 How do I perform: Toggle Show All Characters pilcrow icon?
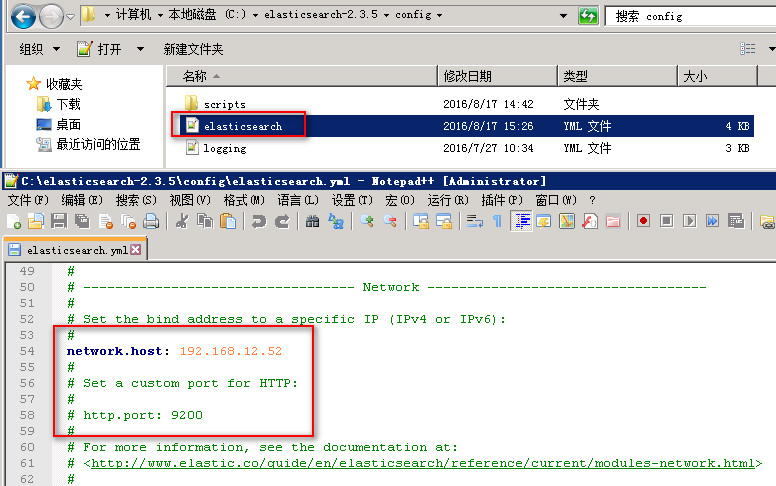(497, 221)
